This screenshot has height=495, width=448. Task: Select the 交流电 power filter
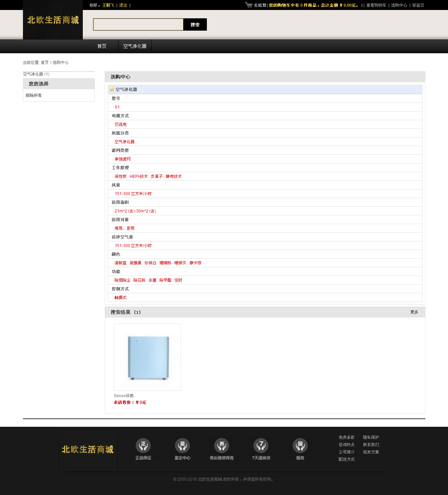[120, 124]
